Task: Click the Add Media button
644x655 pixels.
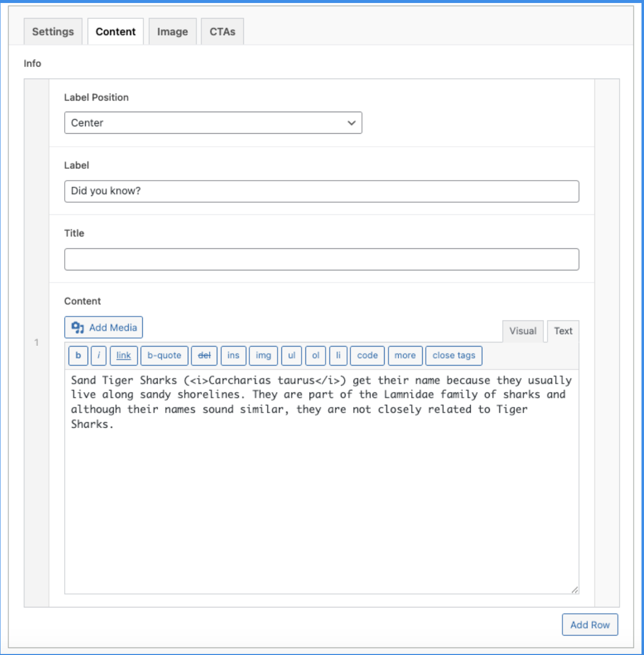Action: pyautogui.click(x=104, y=327)
